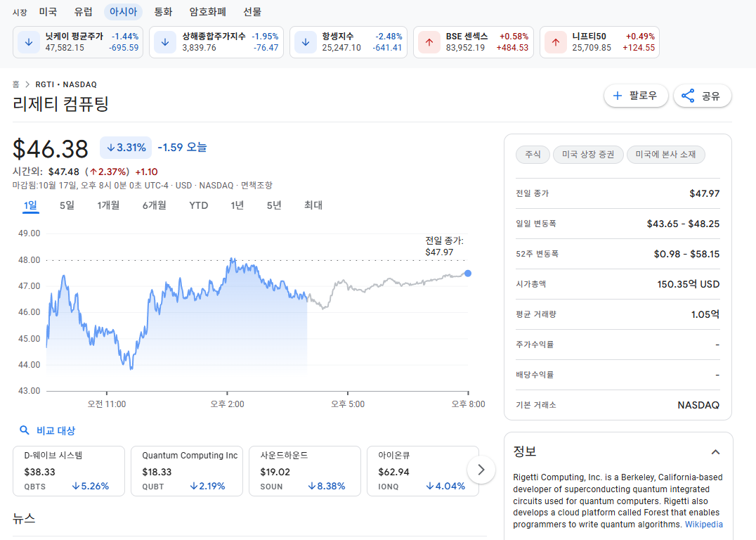Click the Nikkei down-arrow icon
Screen dimensions: 756x540
tap(29, 42)
